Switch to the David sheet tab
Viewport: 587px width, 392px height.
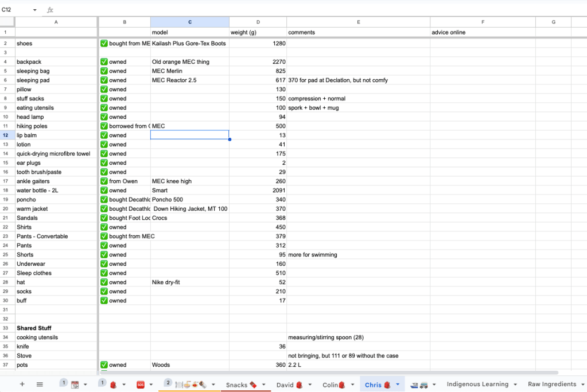[x=285, y=385]
